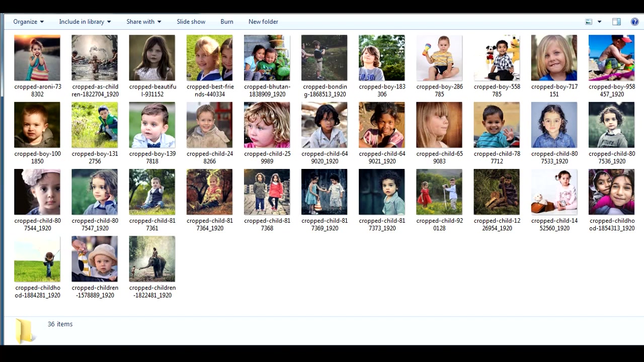Select thumbnail cropped-children-1578889_1920
Screen dimensions: 644x362
(95, 259)
